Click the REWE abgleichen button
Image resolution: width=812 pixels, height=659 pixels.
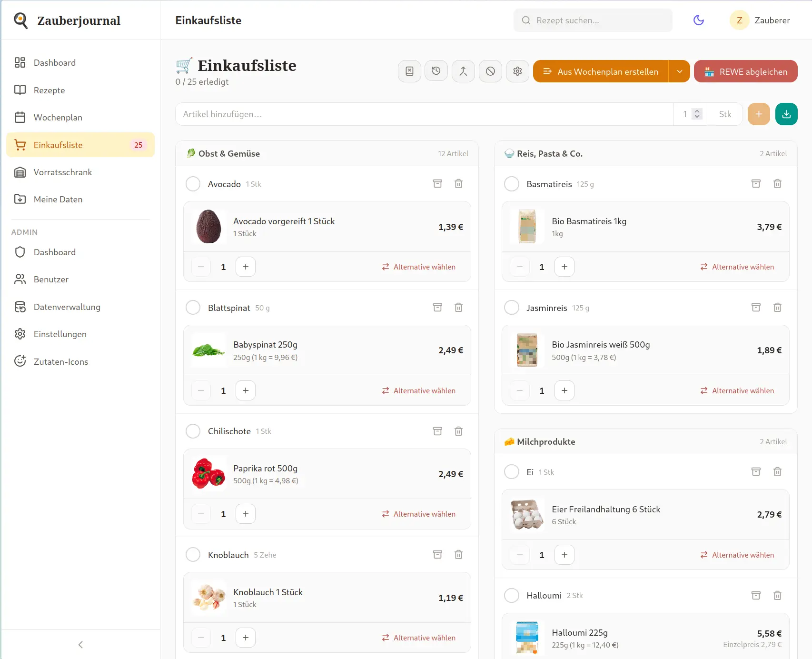[745, 71]
